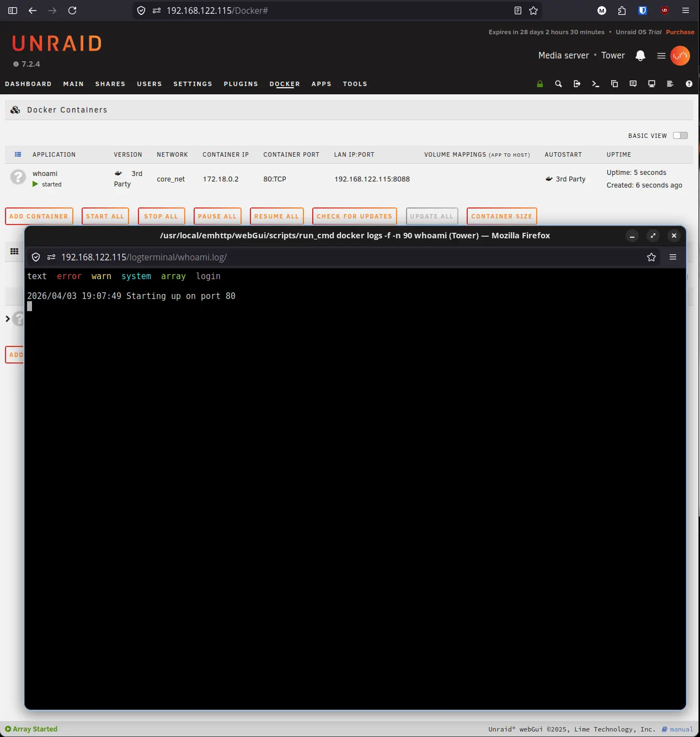Click the list view icon in Application header

pos(18,154)
